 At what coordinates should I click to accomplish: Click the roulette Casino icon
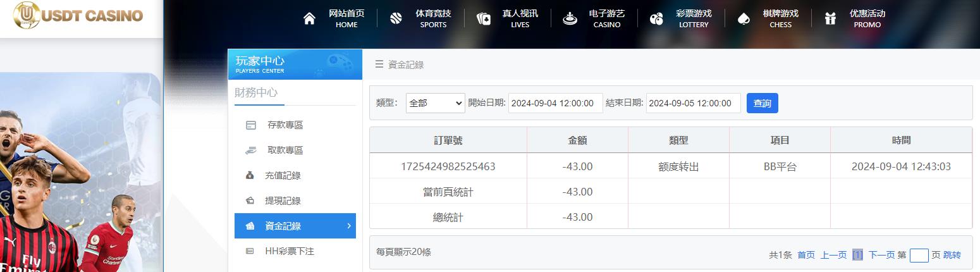click(x=570, y=18)
